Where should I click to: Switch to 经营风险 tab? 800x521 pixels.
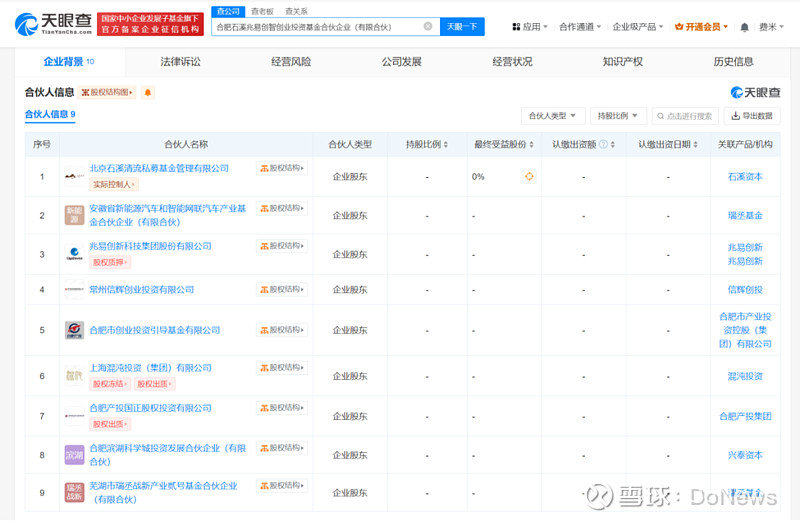291,62
